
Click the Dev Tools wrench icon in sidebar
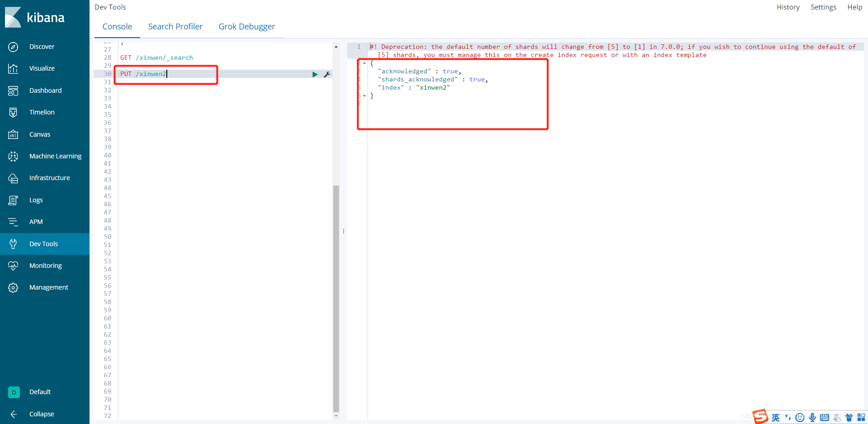(13, 244)
